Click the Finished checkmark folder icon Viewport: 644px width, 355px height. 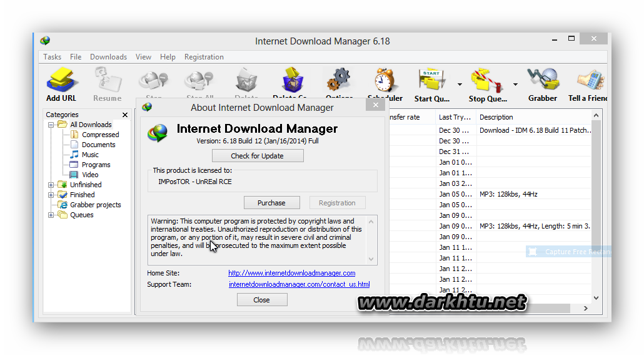(x=63, y=194)
